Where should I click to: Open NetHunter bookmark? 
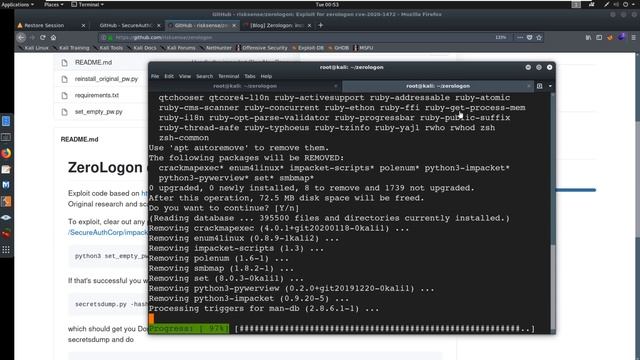point(216,48)
